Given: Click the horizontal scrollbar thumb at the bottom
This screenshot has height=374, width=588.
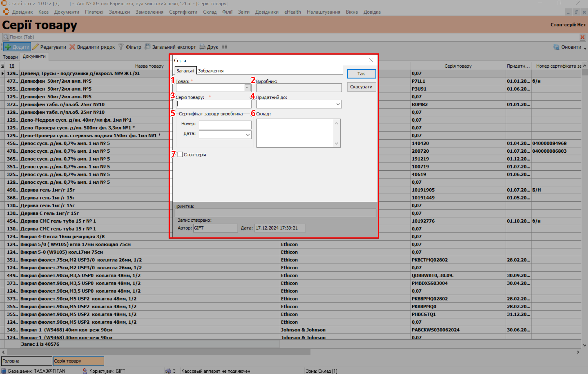Looking at the screenshot, I should [158, 352].
